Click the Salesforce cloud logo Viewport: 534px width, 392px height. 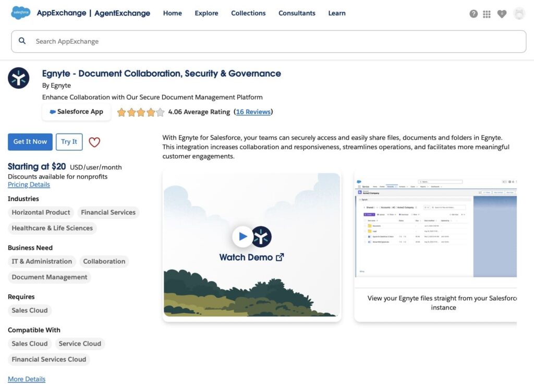point(20,13)
